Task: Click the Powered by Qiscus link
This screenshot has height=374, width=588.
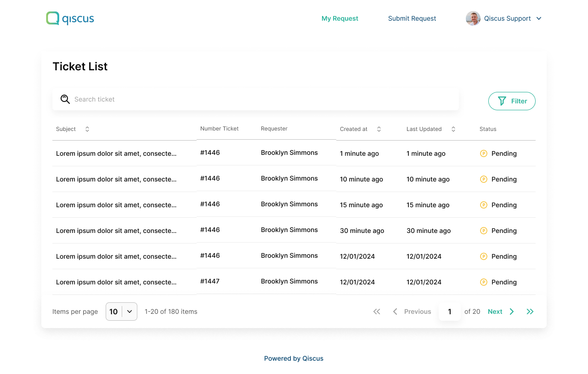Action: [x=294, y=358]
